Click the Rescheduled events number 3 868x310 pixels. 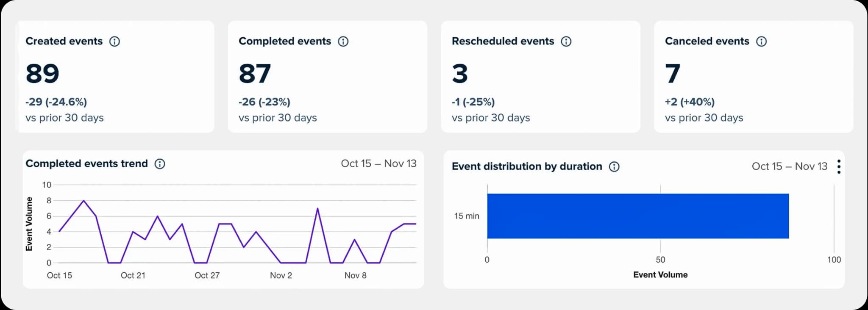tap(460, 74)
